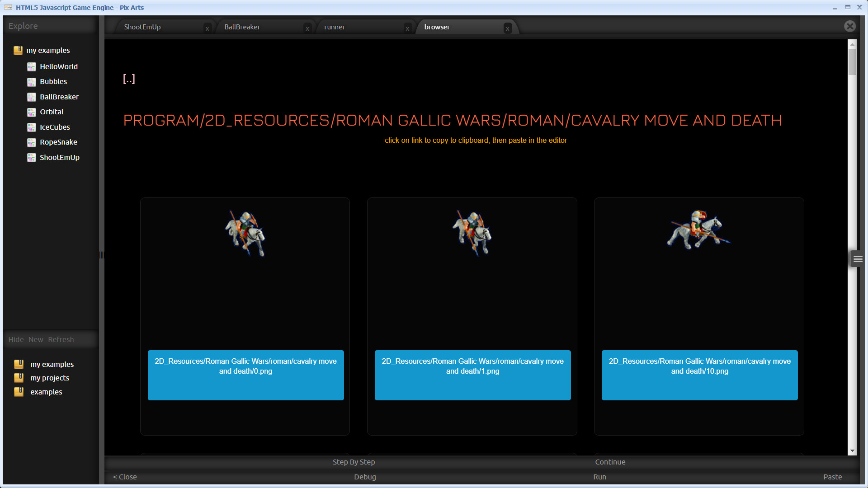Click the Bubbles project icon
This screenshot has width=868, height=488.
[31, 82]
